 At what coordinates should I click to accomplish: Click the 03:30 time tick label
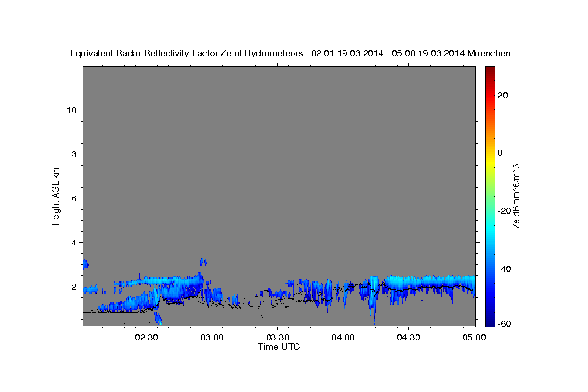point(277,337)
